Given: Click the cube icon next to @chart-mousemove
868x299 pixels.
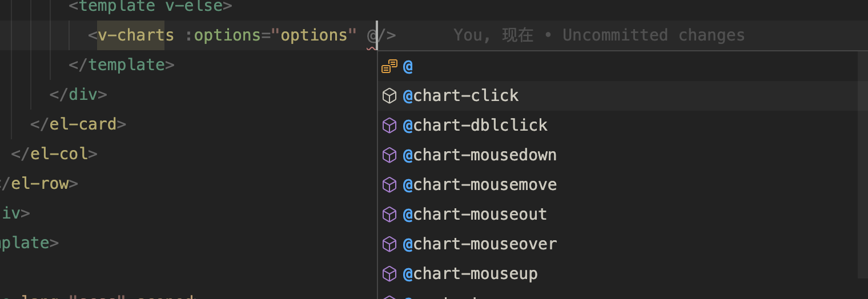Looking at the screenshot, I should [x=389, y=185].
